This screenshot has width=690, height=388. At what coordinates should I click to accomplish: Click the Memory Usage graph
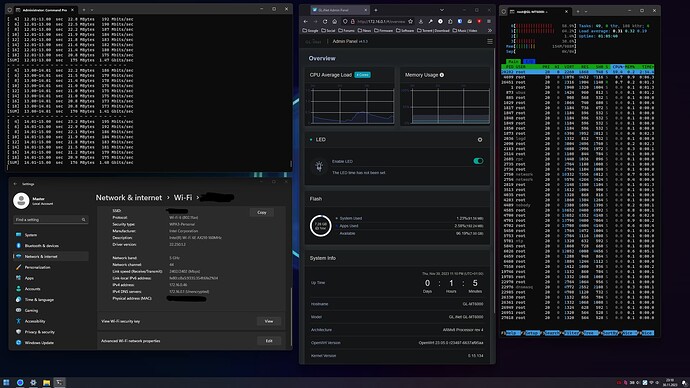(x=450, y=106)
